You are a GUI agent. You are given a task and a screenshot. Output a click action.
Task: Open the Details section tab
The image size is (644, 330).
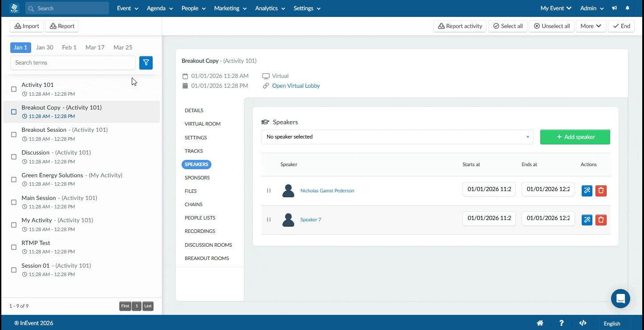(194, 110)
